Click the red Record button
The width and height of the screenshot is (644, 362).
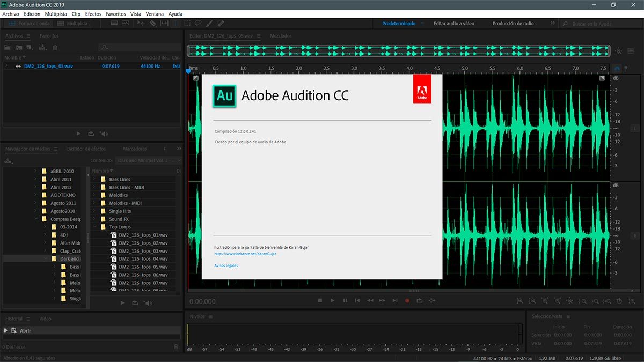pos(407,301)
